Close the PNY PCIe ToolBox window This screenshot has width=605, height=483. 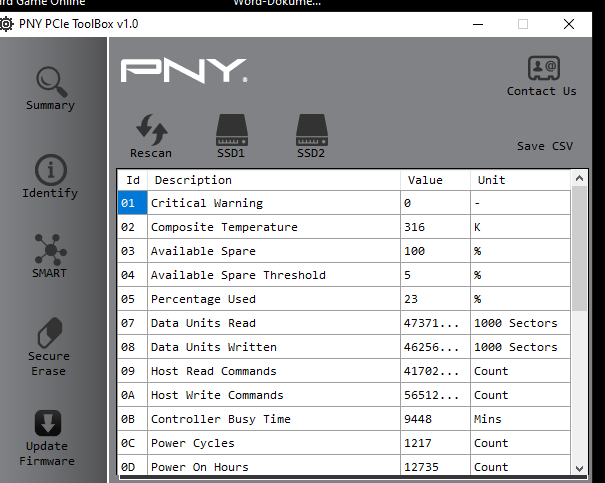point(569,24)
